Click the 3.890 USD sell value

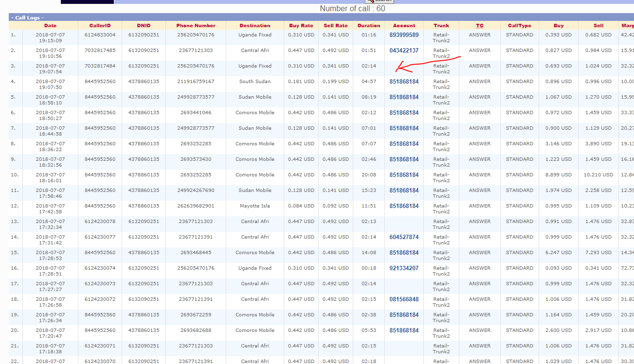point(598,144)
